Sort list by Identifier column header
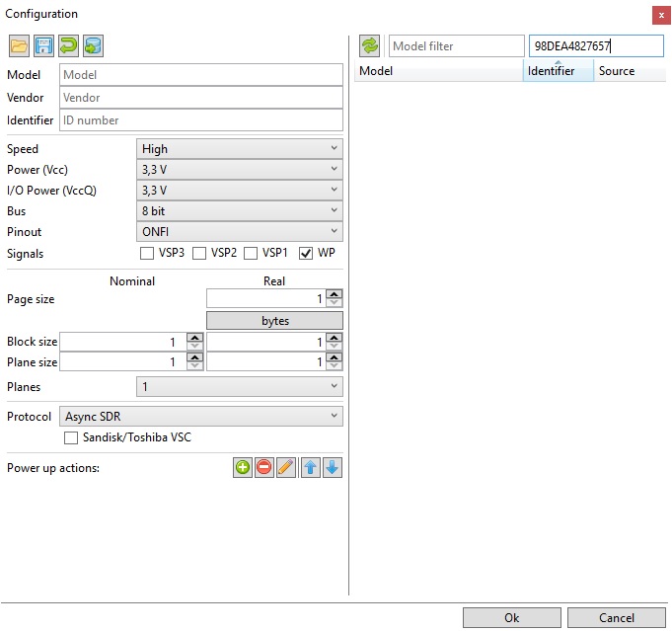 [558, 71]
